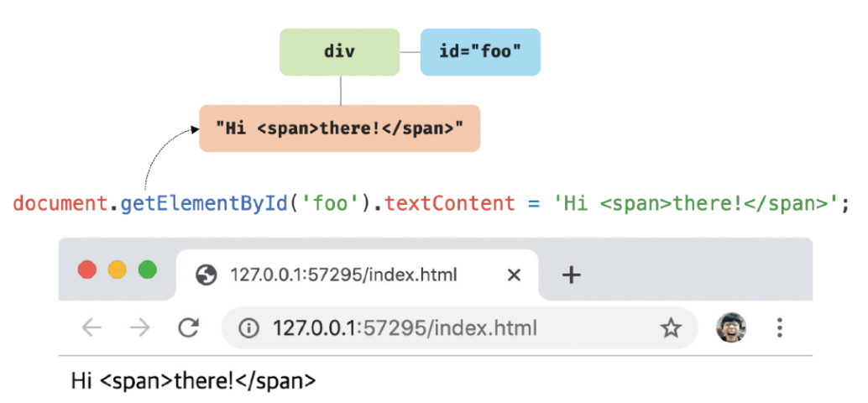Open the user profile avatar
Screen dimensions: 868x403
click(x=731, y=328)
